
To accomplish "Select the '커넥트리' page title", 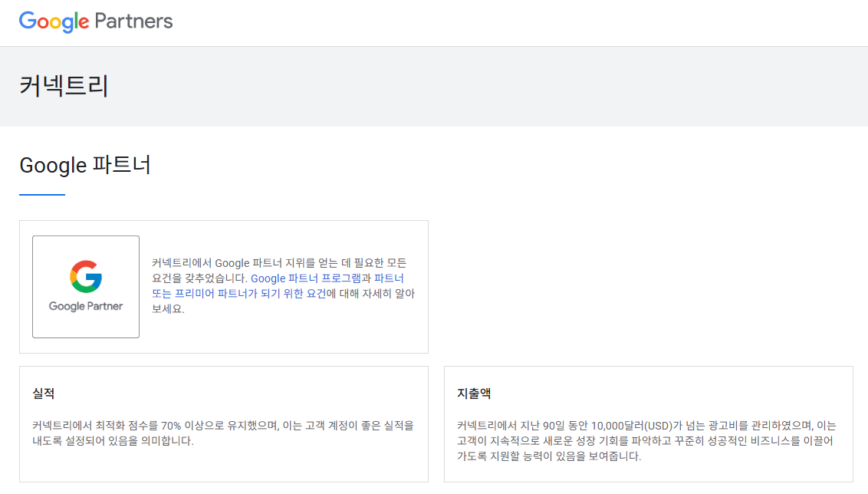I will coord(64,86).
